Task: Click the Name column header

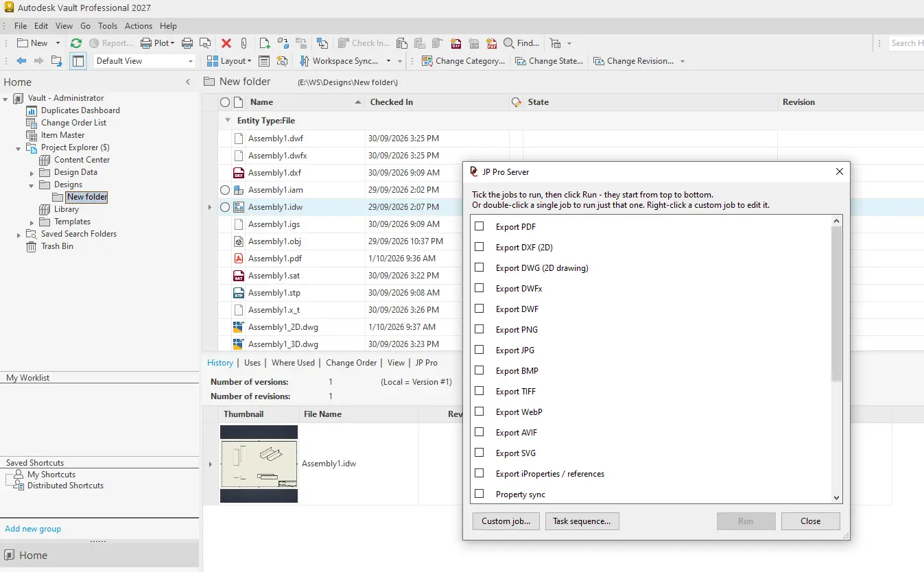Action: click(x=305, y=102)
